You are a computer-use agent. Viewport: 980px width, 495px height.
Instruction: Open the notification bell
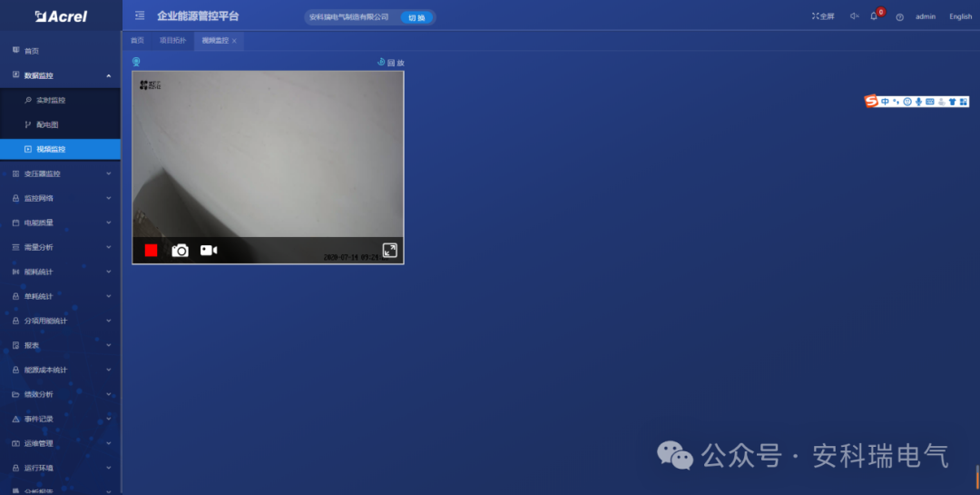click(874, 16)
